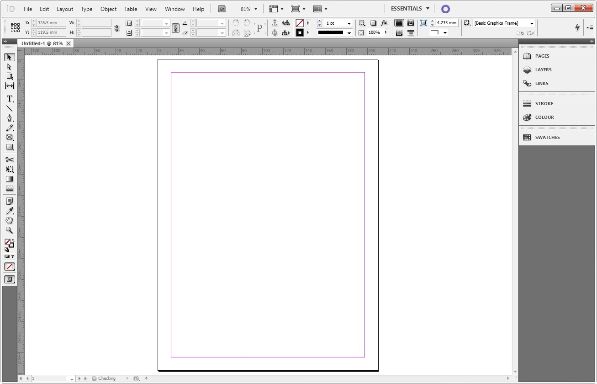Screen dimensions: 597x384
Task: Select the Rectangle tool
Action: click(9, 147)
